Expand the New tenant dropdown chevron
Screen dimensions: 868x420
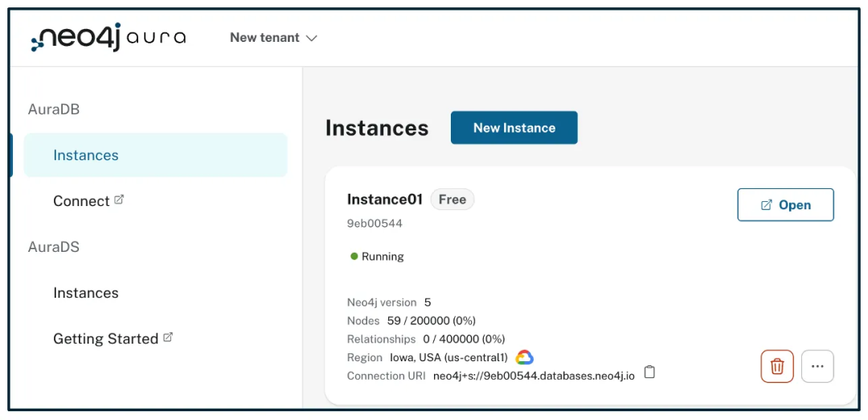click(x=312, y=39)
